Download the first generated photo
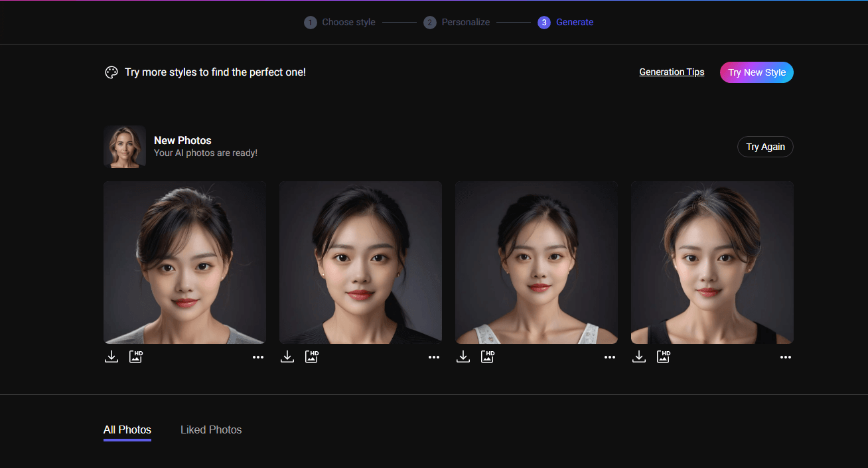The width and height of the screenshot is (868, 468). (111, 356)
